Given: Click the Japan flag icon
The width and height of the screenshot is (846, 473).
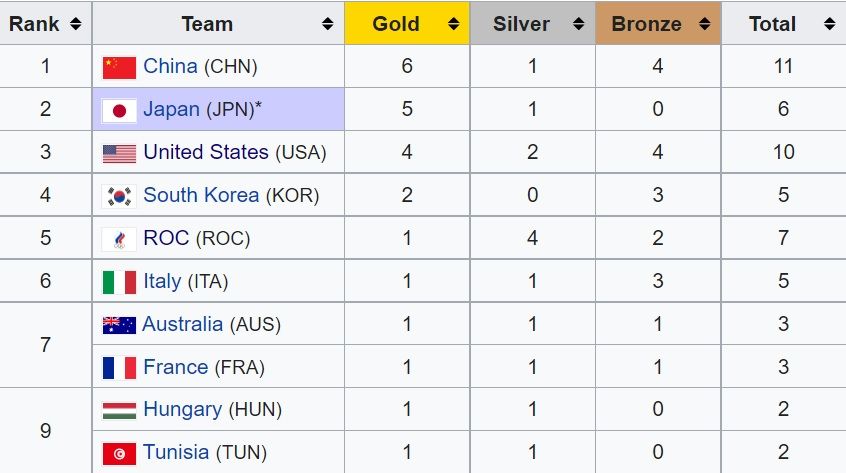Looking at the screenshot, I should click(x=119, y=110).
